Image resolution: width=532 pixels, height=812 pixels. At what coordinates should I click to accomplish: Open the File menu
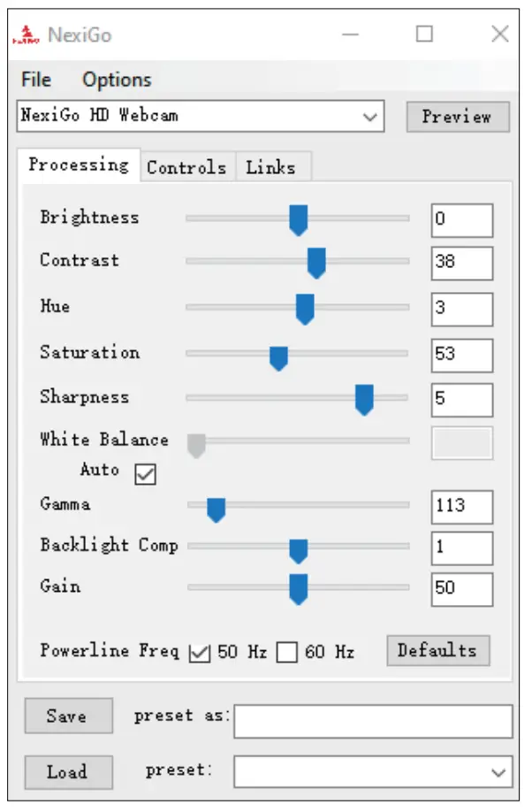[x=35, y=80]
